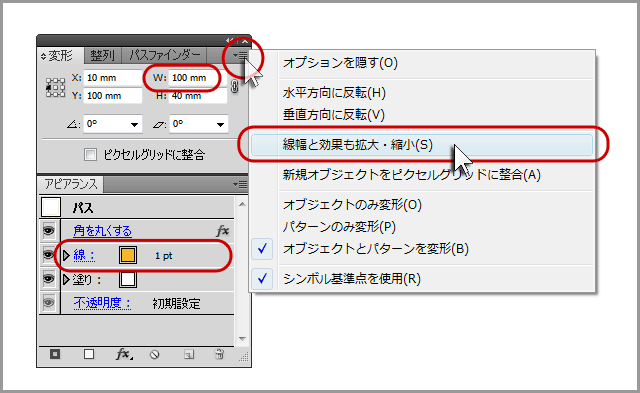640x393 pixels.
Task: Click the 初期設定 opacity value
Action: pos(176,304)
